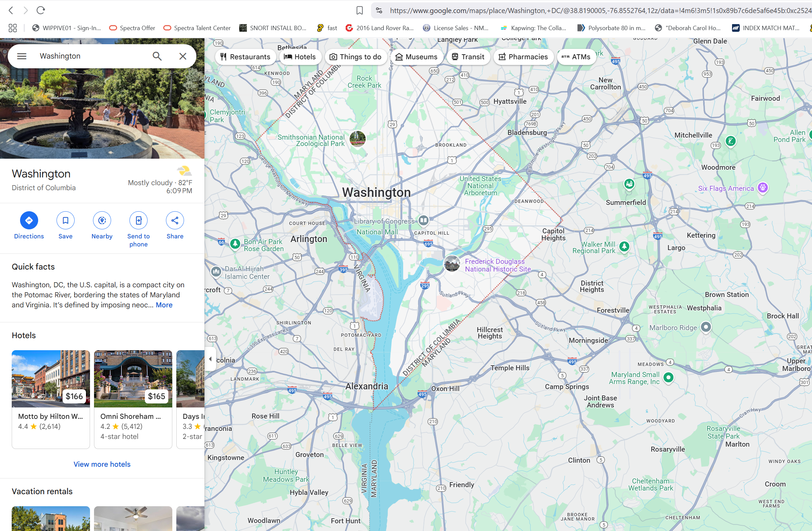Click the search magnifier icon
The image size is (812, 531).
point(157,56)
